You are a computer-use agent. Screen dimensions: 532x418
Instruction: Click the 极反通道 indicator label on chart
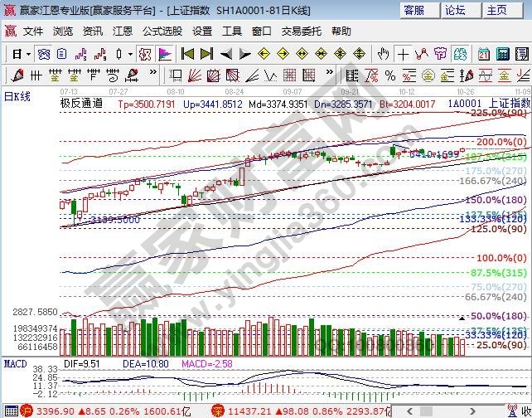(x=81, y=104)
